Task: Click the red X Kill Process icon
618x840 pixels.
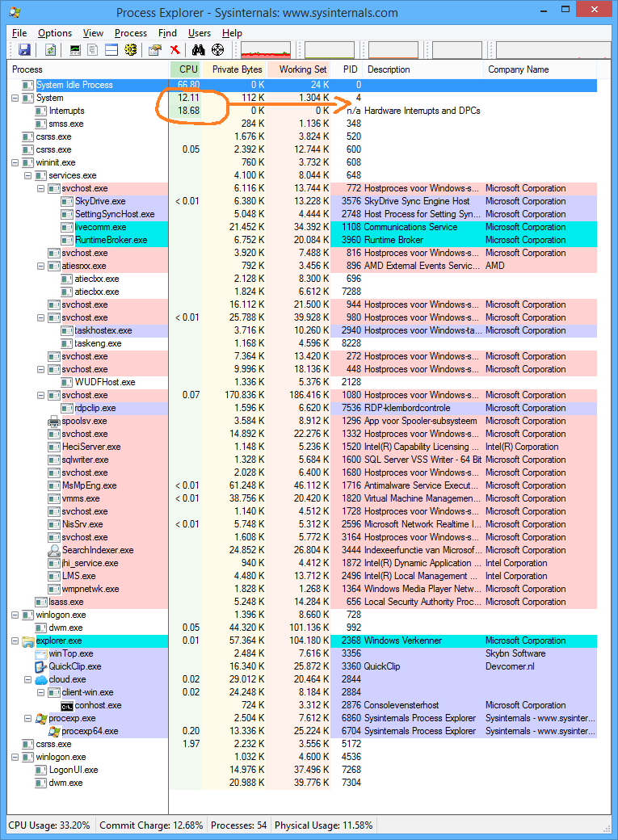Action: (x=174, y=50)
